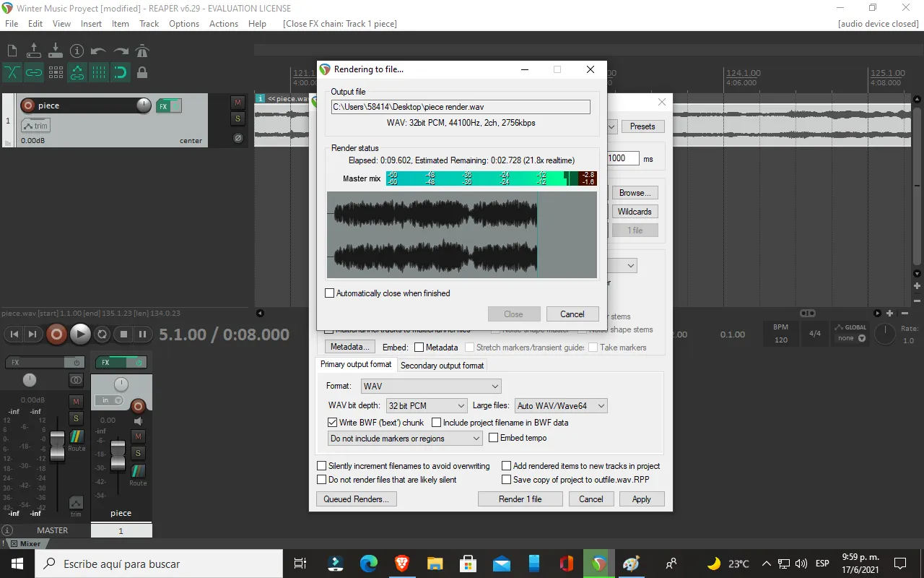Check Add rendered items to new tracks in project
This screenshot has height=578, width=924.
[x=507, y=466]
